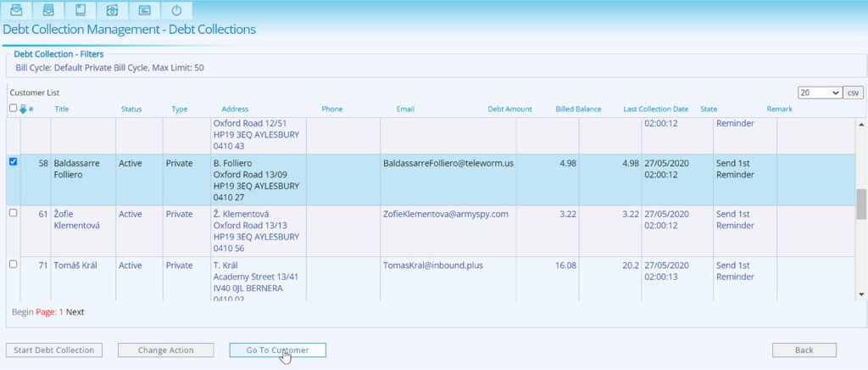Open the inbox tray icon in top toolbar
868x370 pixels.
(x=48, y=10)
